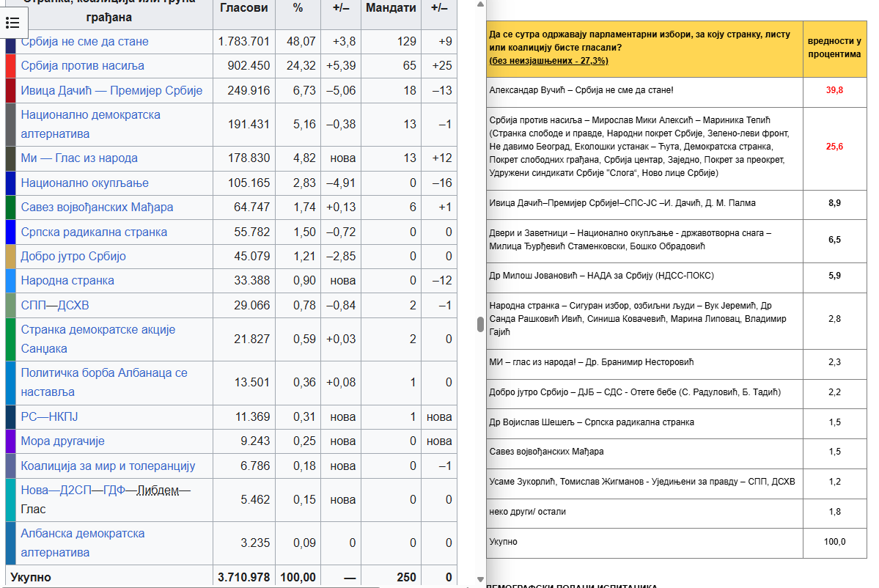Click 'Албанска демократска алтернатива' link
The image size is (879, 588).
click(82, 543)
